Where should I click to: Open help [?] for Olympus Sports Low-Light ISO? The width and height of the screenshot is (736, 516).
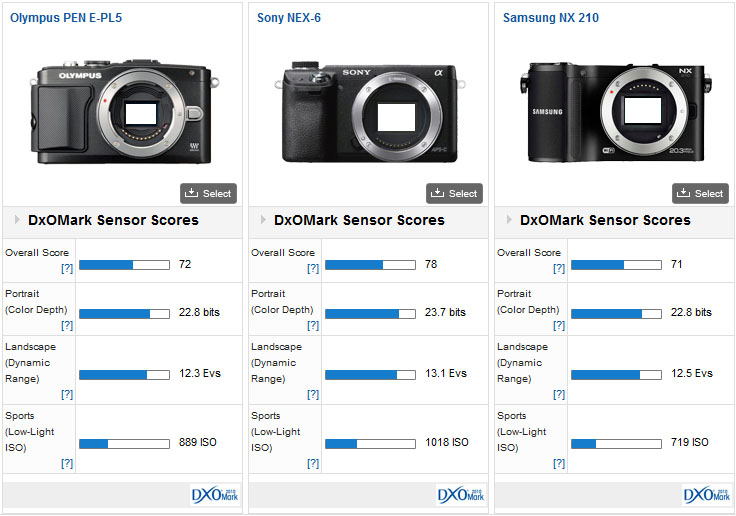[x=65, y=464]
